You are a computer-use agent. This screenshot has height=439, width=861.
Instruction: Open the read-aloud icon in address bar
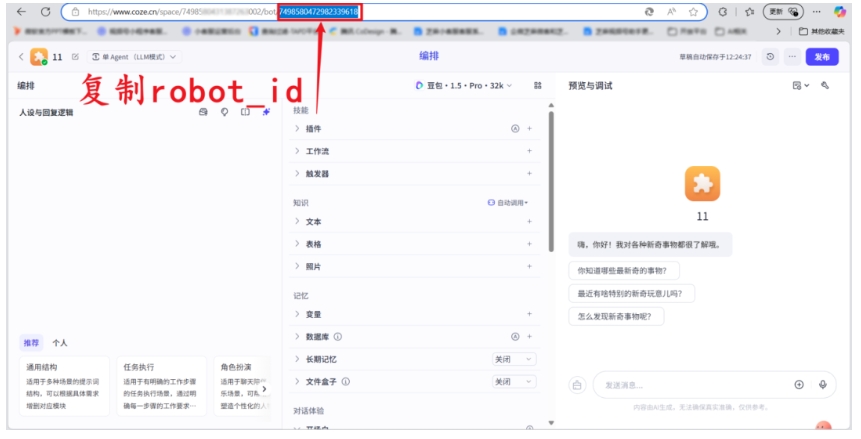coord(672,12)
